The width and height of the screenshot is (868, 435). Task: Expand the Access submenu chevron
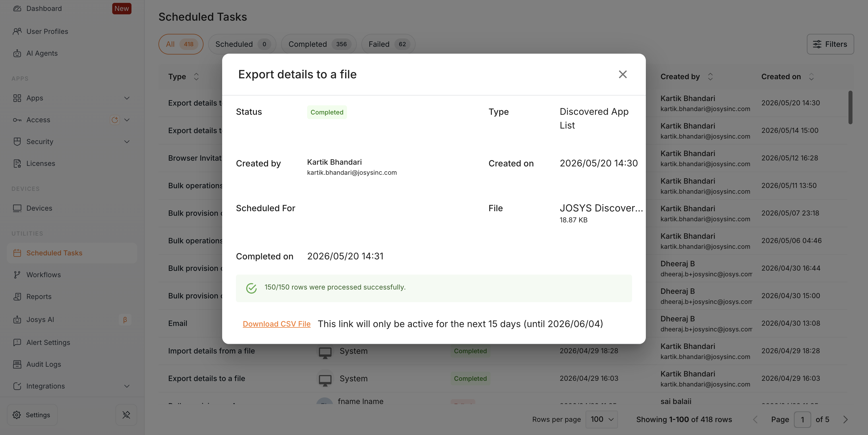coord(127,120)
